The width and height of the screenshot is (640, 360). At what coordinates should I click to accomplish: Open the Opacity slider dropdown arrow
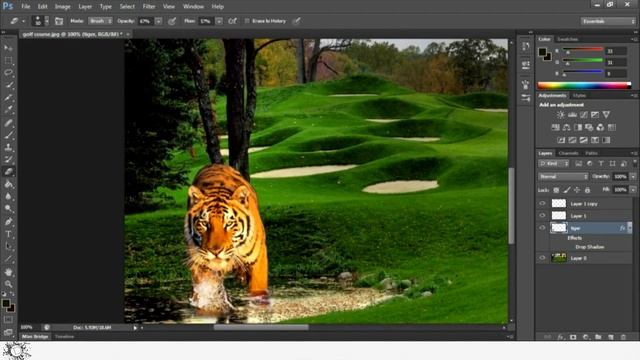point(158,21)
